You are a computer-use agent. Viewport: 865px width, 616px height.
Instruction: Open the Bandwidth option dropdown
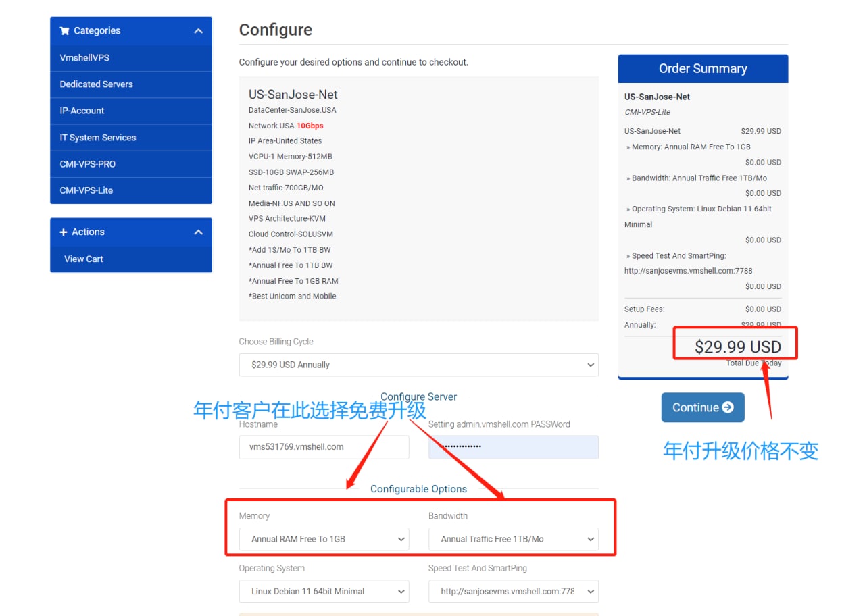point(513,539)
